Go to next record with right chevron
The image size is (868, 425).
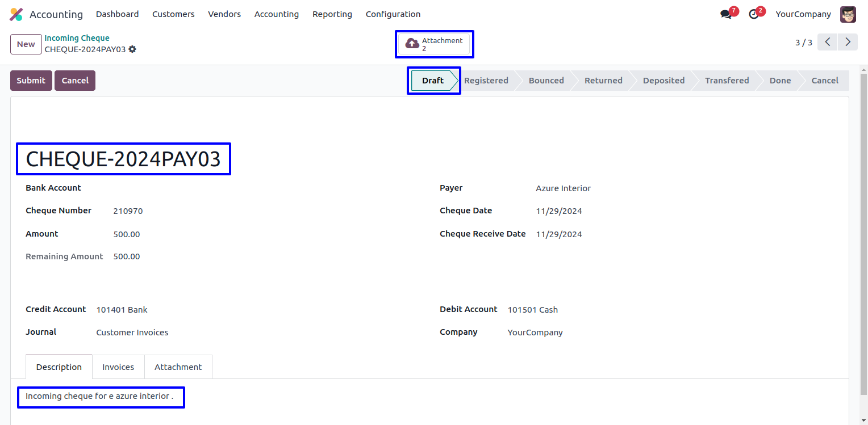[848, 42]
